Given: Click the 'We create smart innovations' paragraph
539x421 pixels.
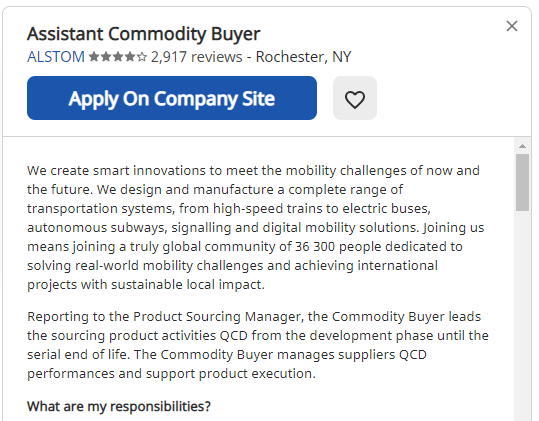Looking at the screenshot, I should 258,228.
